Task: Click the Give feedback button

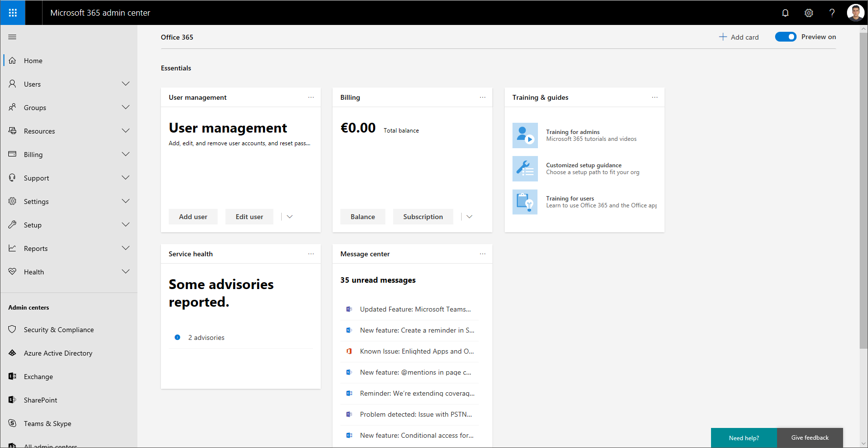Action: coord(810,438)
